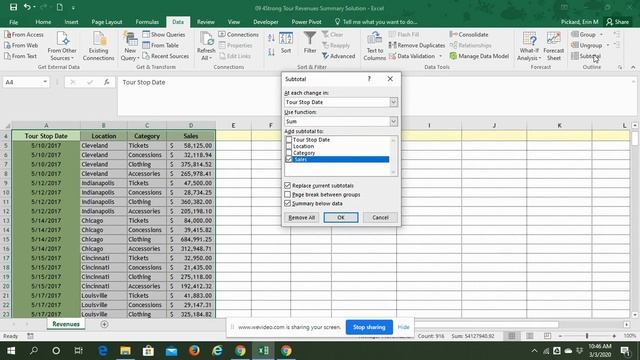Open Windows Start menu
Viewport: 640px width, 360px height.
tap(11, 351)
